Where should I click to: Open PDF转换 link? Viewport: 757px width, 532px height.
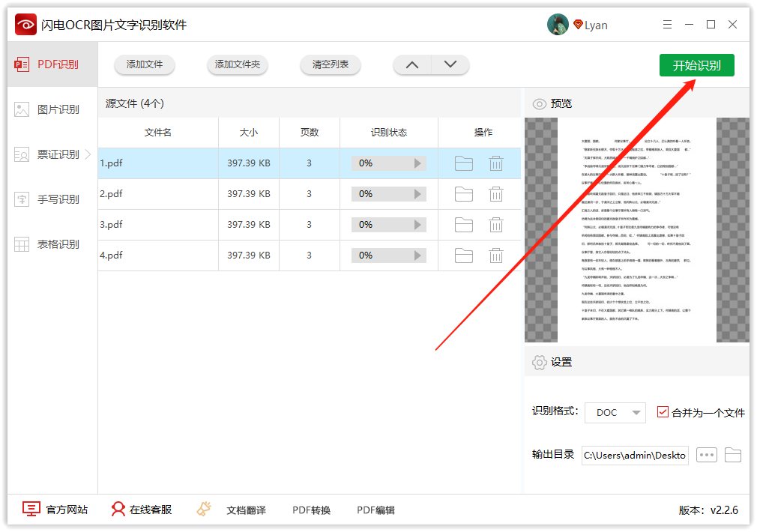(311, 510)
